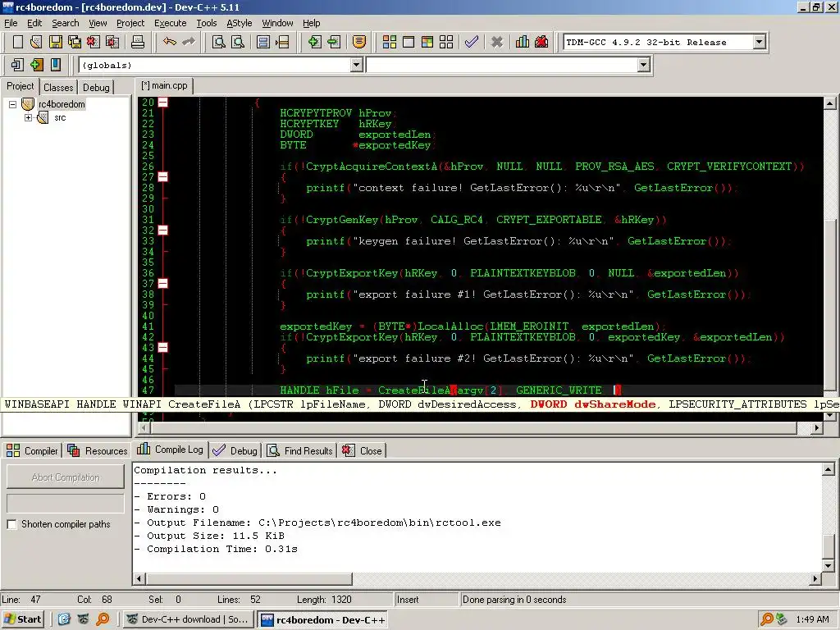Open the Compiler tab in bottom panel
This screenshot has height=630, width=840.
click(32, 451)
